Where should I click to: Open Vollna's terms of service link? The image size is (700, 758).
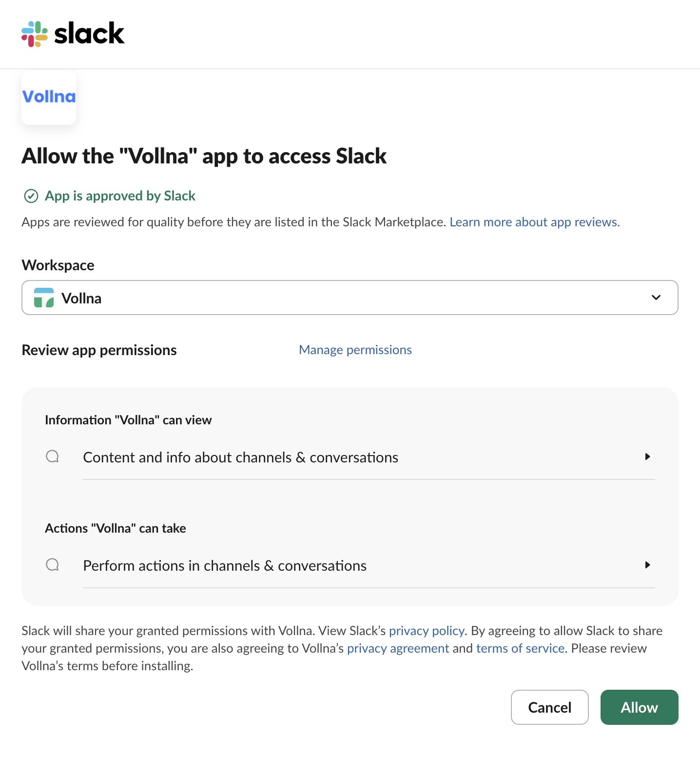click(520, 648)
